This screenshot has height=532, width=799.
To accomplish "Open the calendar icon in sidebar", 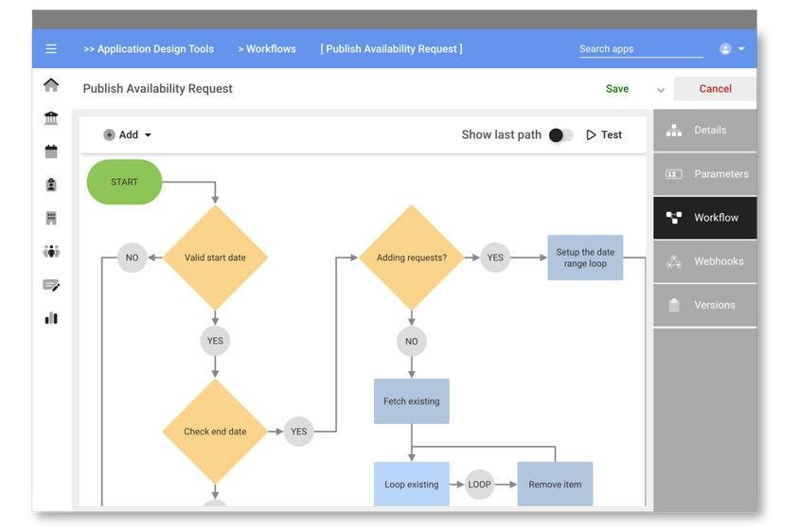I will [51, 151].
